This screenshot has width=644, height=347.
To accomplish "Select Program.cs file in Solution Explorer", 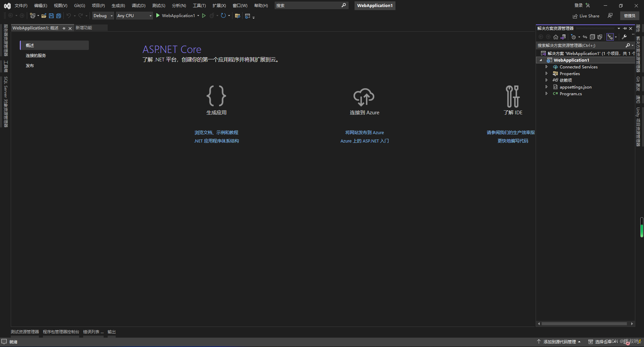I will [x=571, y=94].
